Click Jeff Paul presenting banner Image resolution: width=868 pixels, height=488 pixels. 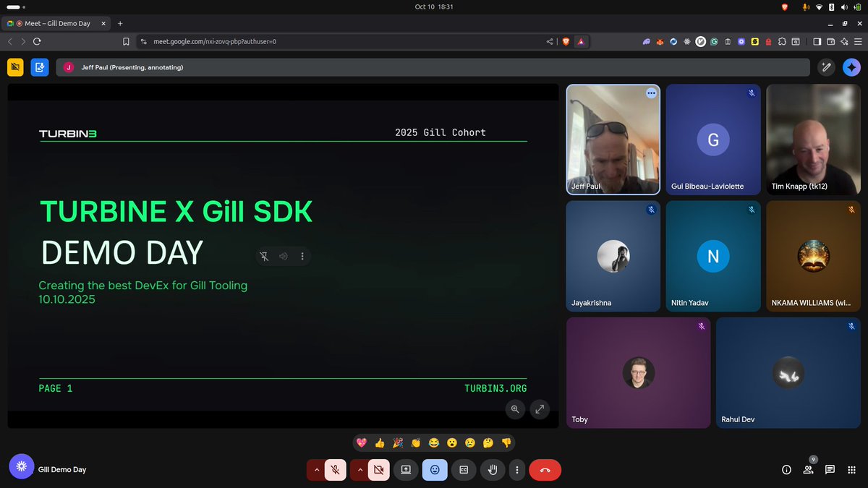433,67
